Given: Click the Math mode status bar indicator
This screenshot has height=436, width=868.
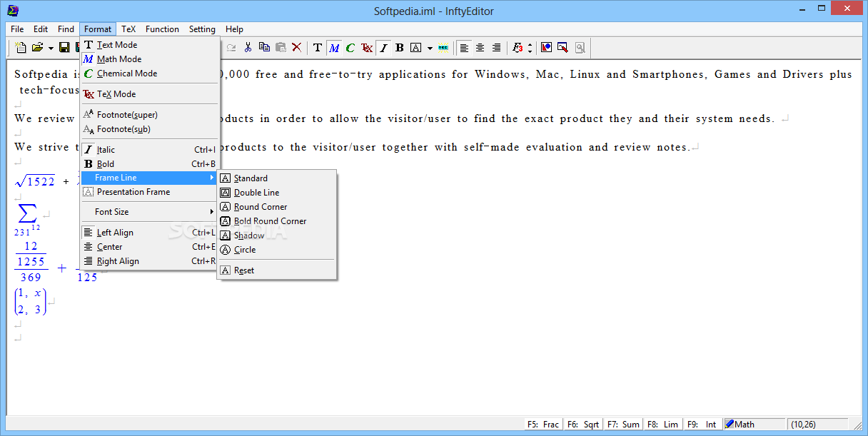Looking at the screenshot, I should (x=755, y=424).
